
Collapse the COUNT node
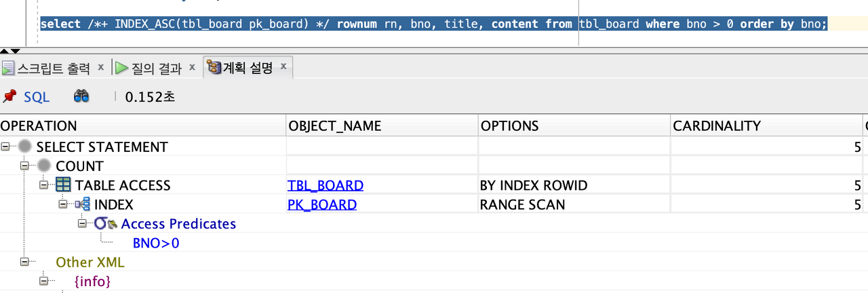[x=25, y=165]
